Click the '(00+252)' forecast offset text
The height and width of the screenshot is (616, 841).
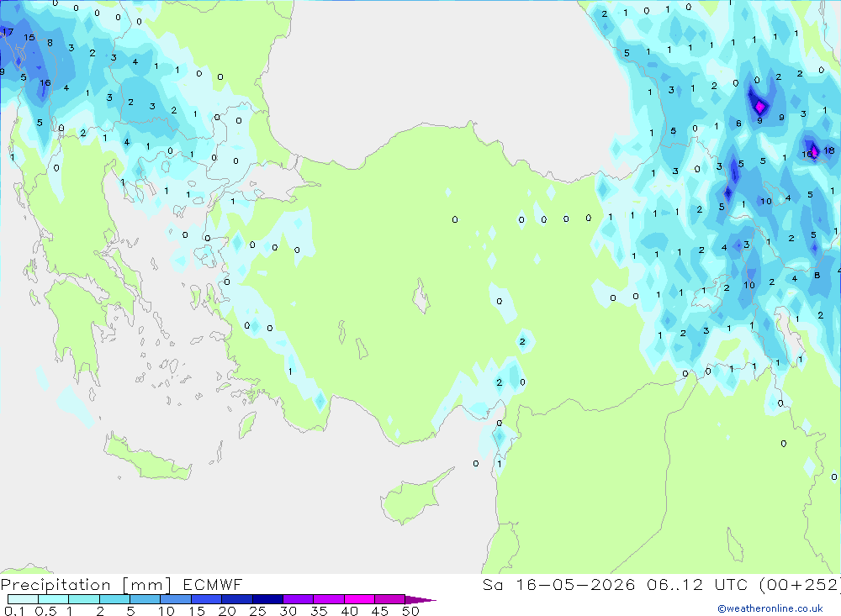pyautogui.click(x=800, y=584)
